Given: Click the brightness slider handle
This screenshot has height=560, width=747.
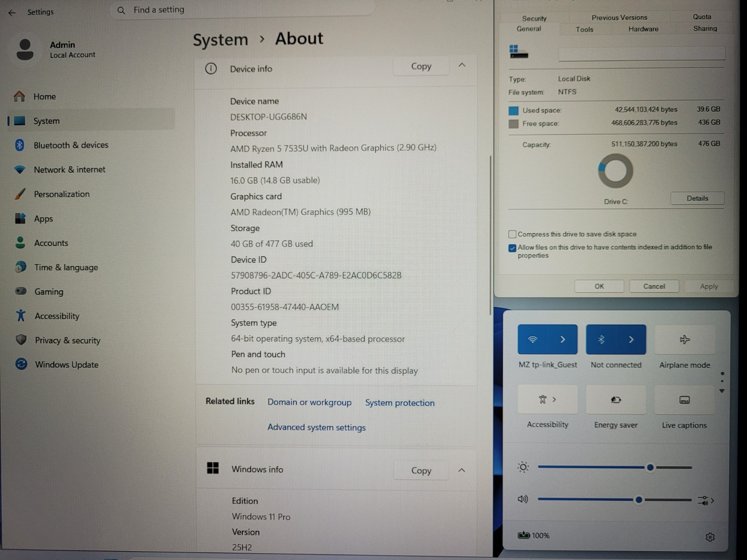Looking at the screenshot, I should tap(650, 467).
